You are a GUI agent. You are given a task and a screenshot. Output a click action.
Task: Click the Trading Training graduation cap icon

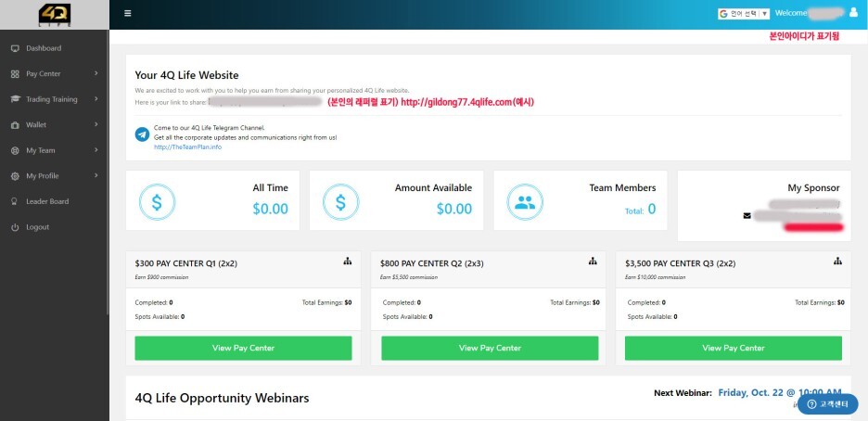pos(15,99)
